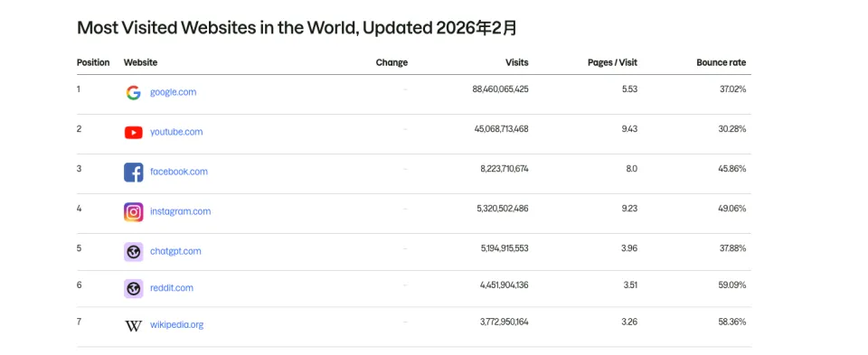The height and width of the screenshot is (355, 868).
Task: Click position number 3 in facebook.com row
Action: tap(80, 169)
